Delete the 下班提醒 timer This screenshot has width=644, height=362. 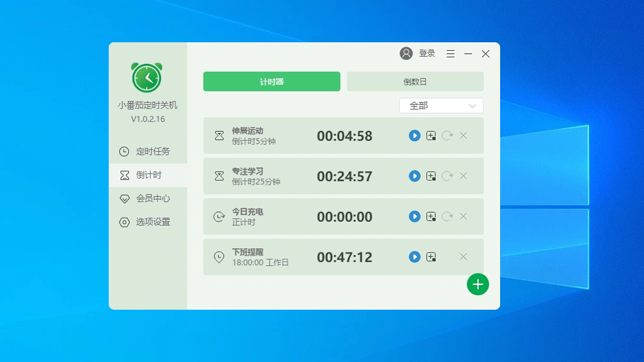463,257
